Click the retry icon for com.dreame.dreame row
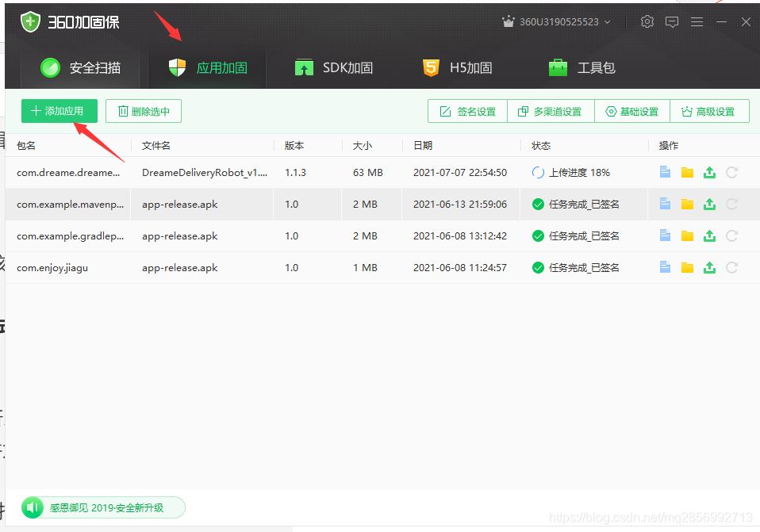The width and height of the screenshot is (760, 532). pyautogui.click(x=732, y=172)
